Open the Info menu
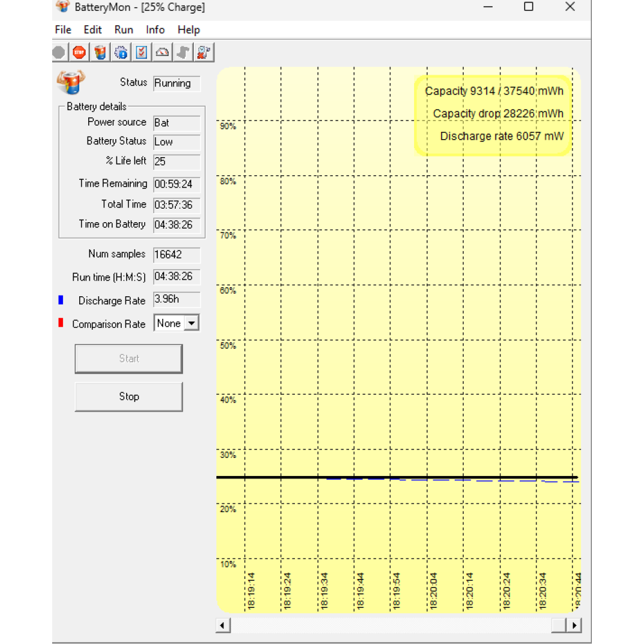The width and height of the screenshot is (644, 644). 155,30
